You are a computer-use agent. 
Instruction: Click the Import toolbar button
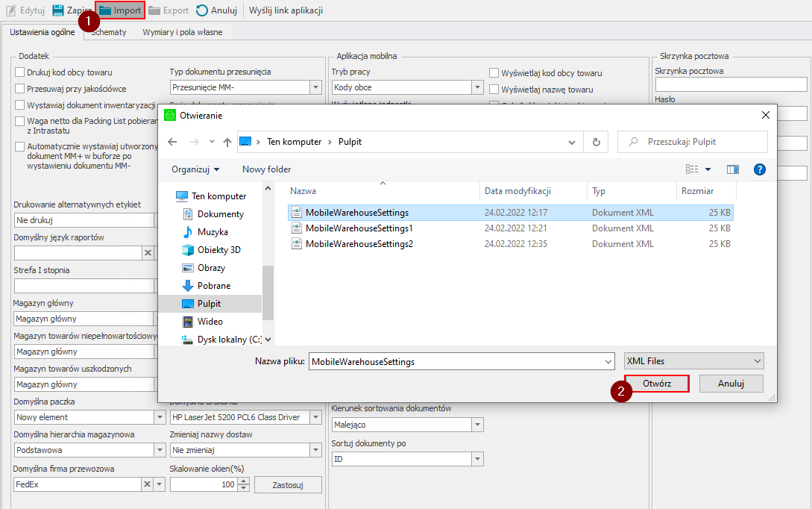[x=119, y=10]
